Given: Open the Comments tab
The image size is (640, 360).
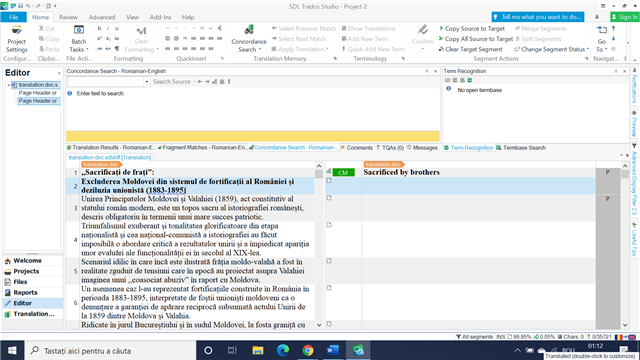Looking at the screenshot, I should (x=356, y=148).
